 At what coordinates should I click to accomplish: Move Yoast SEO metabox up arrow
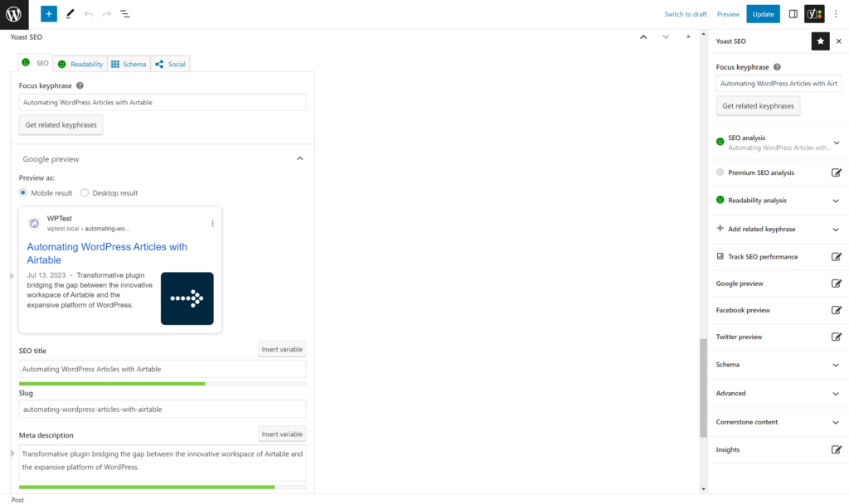pos(643,36)
